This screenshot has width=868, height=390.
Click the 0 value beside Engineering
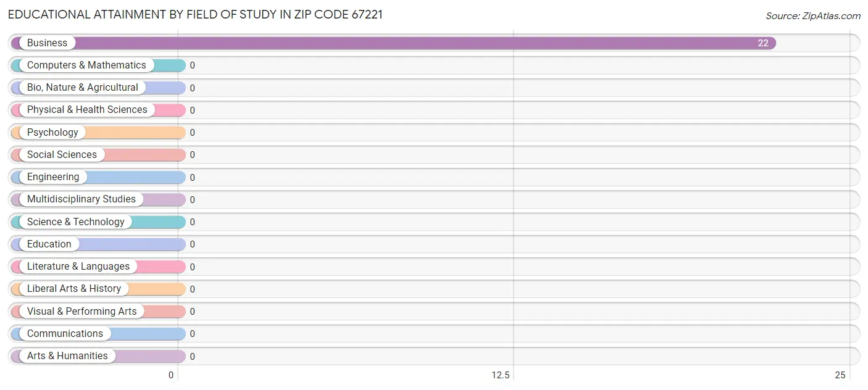(192, 178)
